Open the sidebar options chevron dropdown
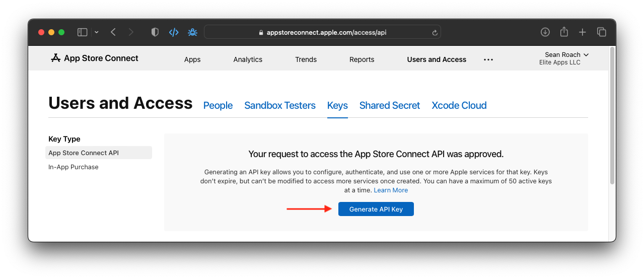The height and width of the screenshot is (279, 644). tap(97, 32)
